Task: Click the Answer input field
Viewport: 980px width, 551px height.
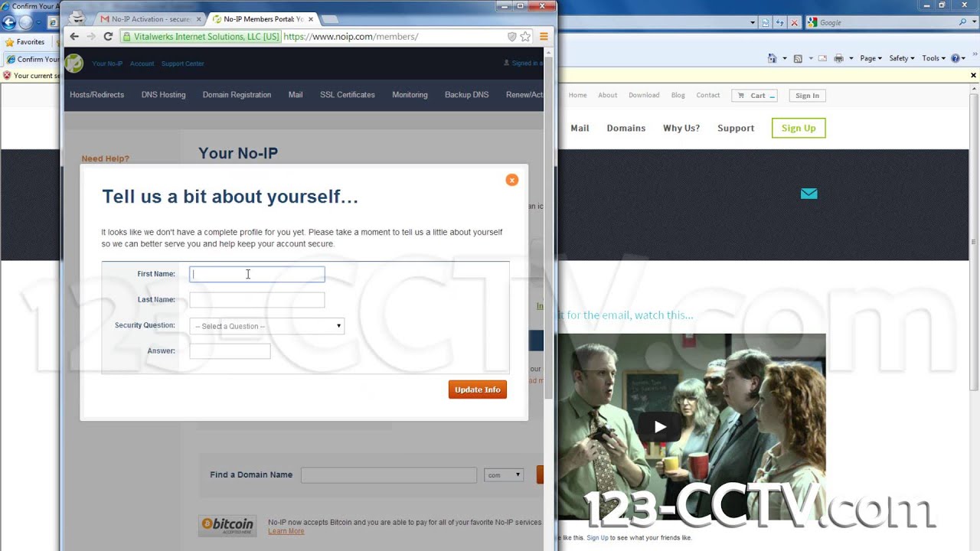Action: click(x=230, y=351)
